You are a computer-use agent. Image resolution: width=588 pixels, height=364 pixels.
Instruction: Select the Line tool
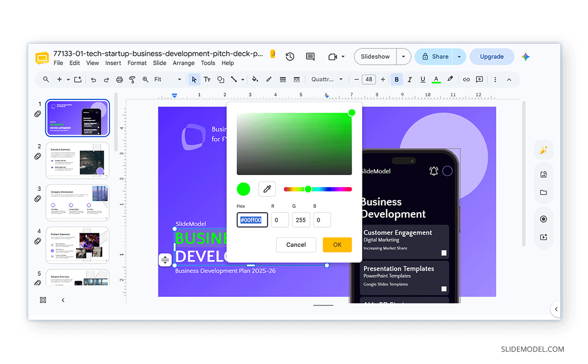click(x=234, y=79)
